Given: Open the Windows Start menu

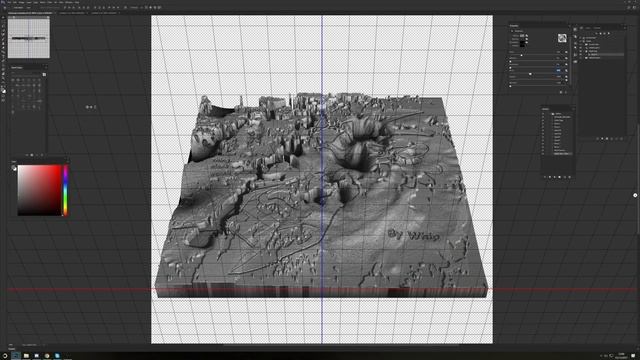Looking at the screenshot, I should click(x=4, y=356).
